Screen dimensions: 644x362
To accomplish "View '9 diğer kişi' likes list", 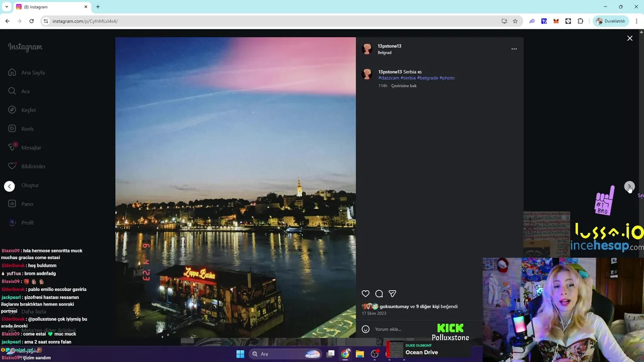I will pos(428,306).
